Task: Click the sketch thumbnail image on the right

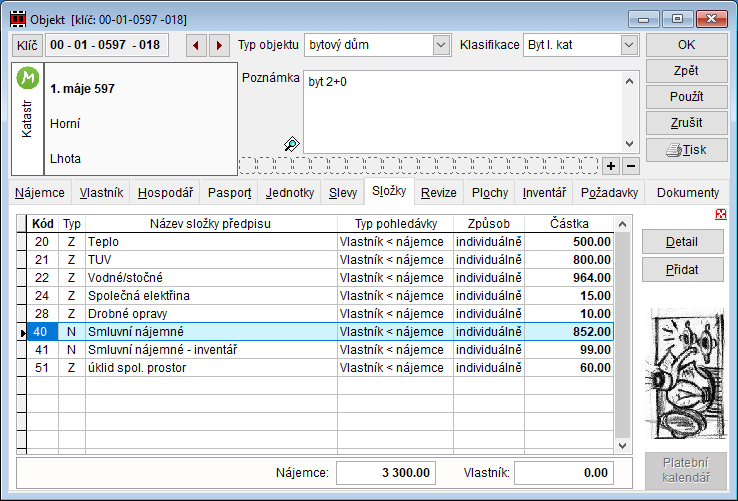Action: (x=686, y=374)
